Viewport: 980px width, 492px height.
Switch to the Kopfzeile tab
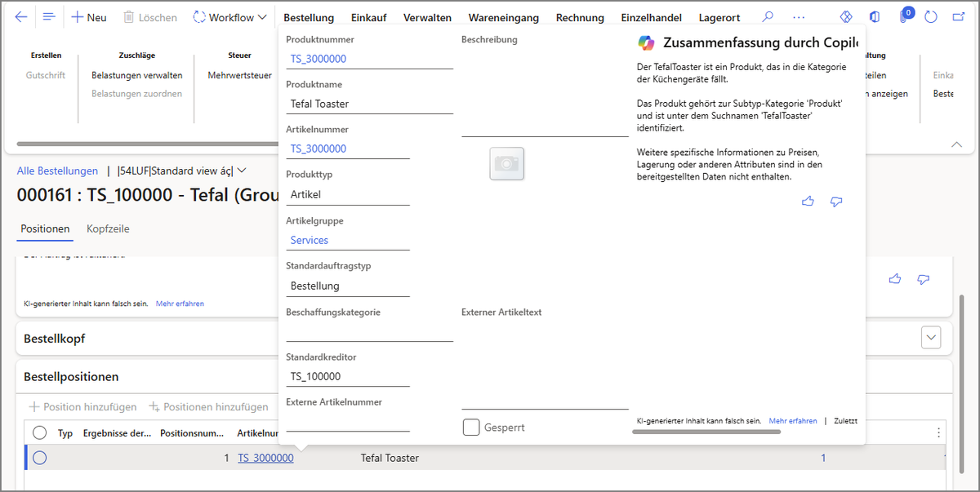click(x=108, y=229)
